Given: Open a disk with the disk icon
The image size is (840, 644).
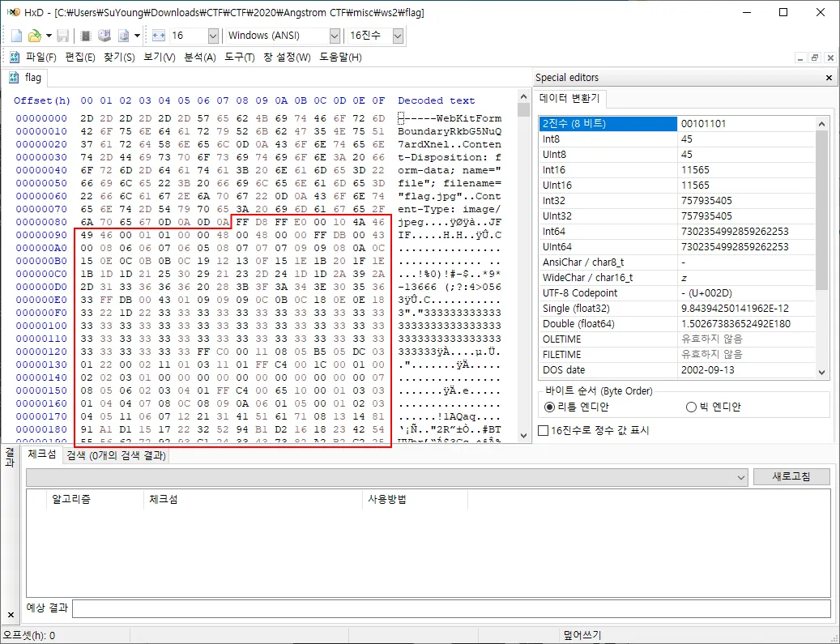Looking at the screenshot, I should [104, 36].
